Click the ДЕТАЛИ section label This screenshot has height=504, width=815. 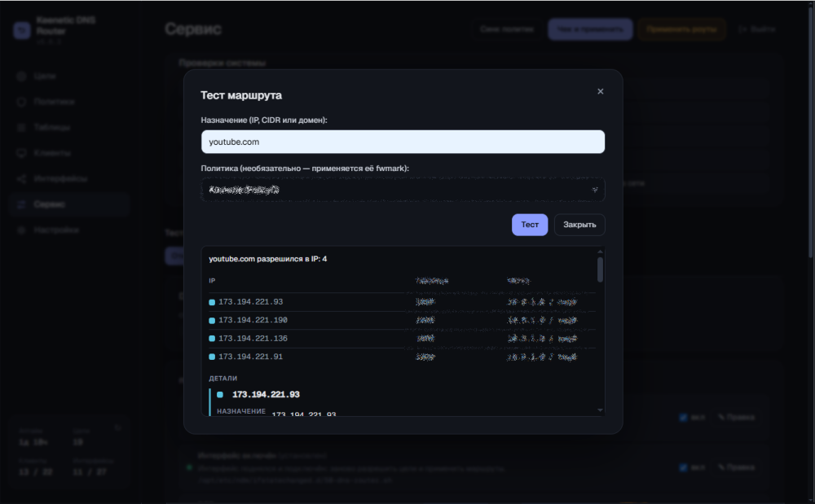(x=223, y=379)
